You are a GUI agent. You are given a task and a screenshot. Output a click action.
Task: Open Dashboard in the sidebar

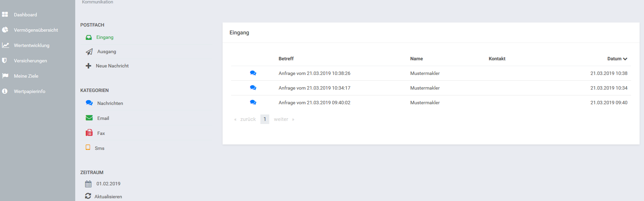(25, 15)
